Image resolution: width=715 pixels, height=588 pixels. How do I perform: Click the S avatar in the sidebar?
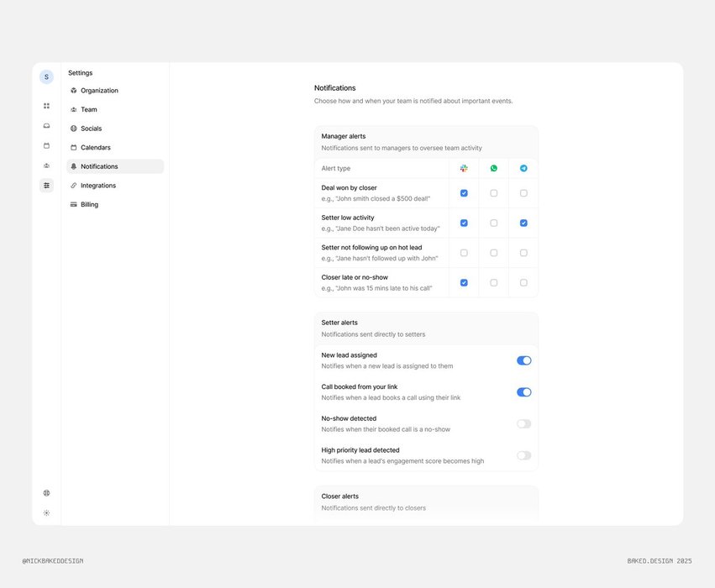(x=46, y=77)
